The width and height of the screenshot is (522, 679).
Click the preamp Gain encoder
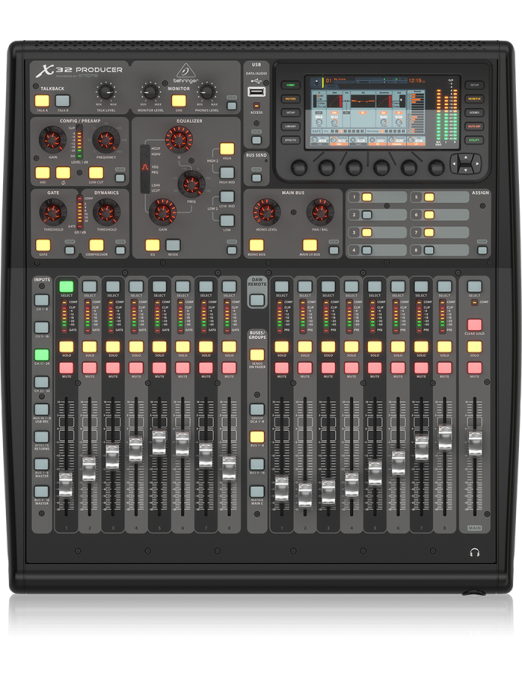pyautogui.click(x=52, y=139)
